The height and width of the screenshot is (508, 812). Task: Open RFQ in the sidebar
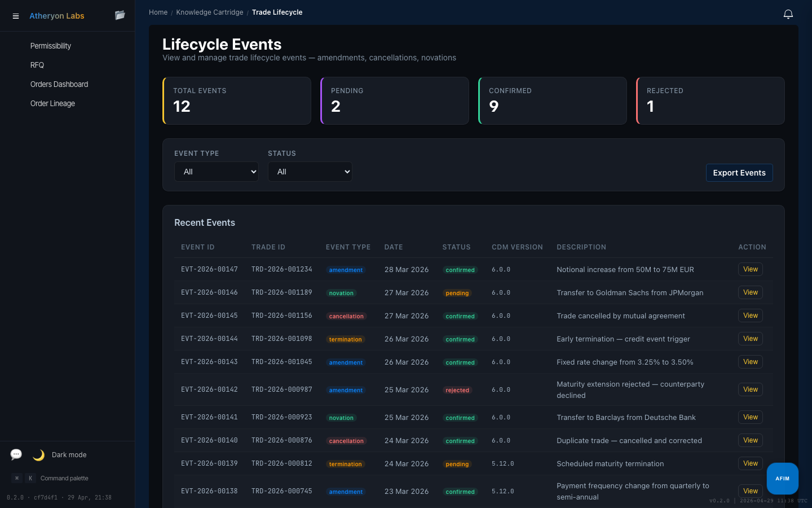click(x=37, y=65)
